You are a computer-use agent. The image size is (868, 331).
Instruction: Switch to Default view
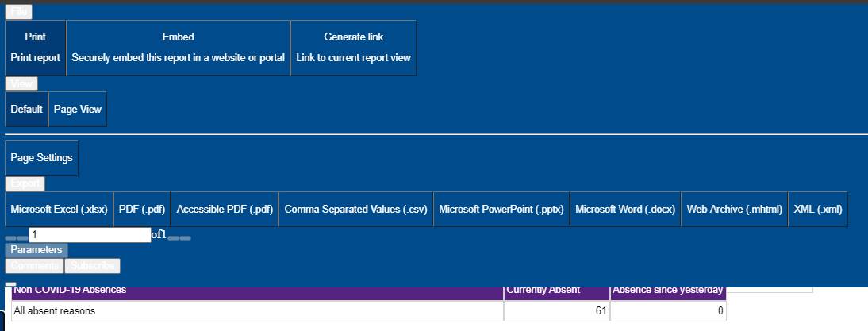26,109
